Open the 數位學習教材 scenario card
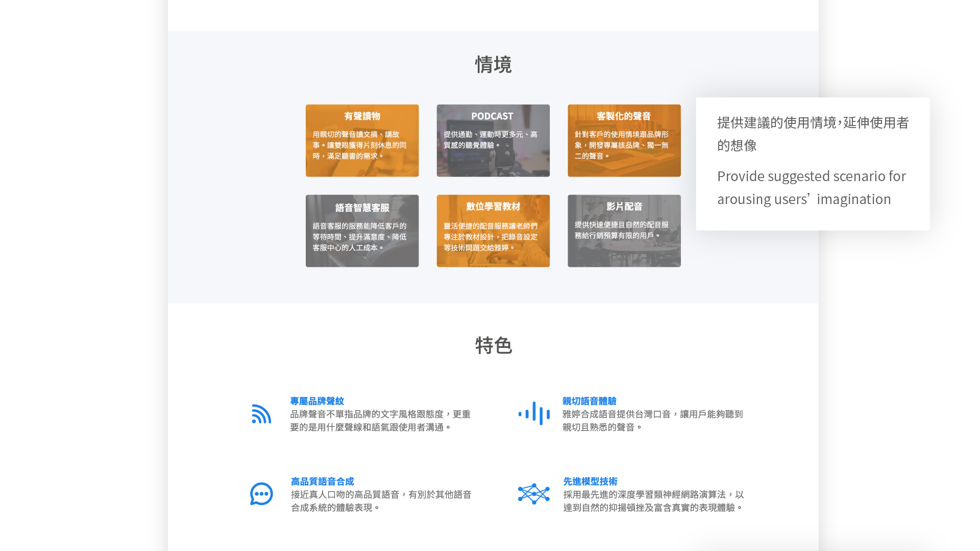The width and height of the screenshot is (980, 551). 493,231
